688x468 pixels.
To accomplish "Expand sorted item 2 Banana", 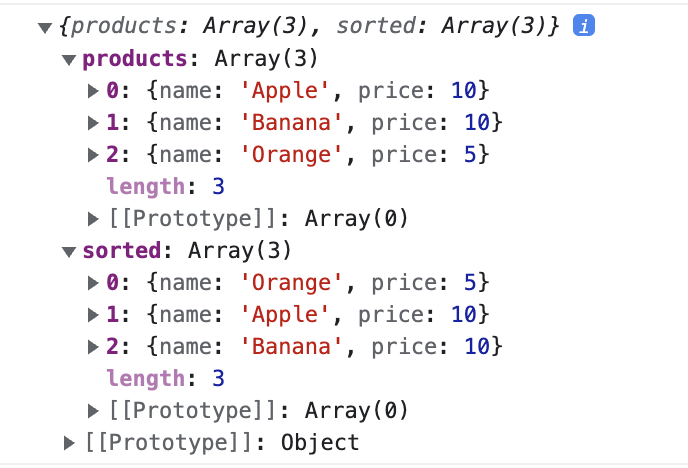I will [x=93, y=347].
